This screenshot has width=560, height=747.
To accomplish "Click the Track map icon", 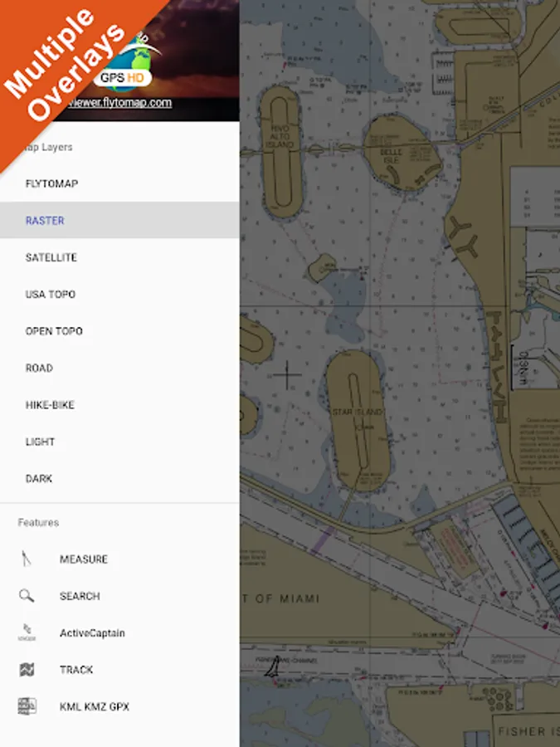I will pos(27,669).
